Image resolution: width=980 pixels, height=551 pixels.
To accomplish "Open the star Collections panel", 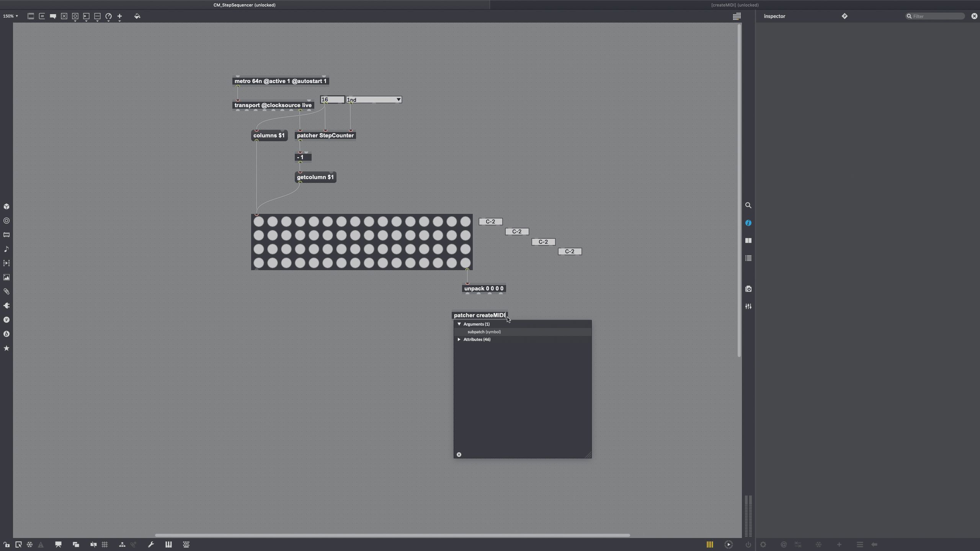I will [7, 348].
